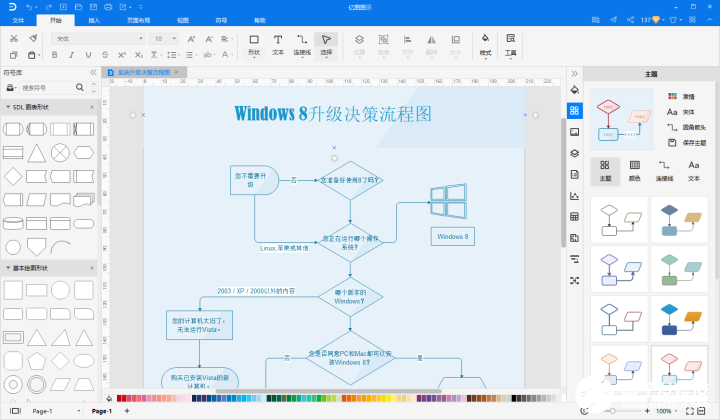Click the Save disk icon in quick access

tap(93, 7)
